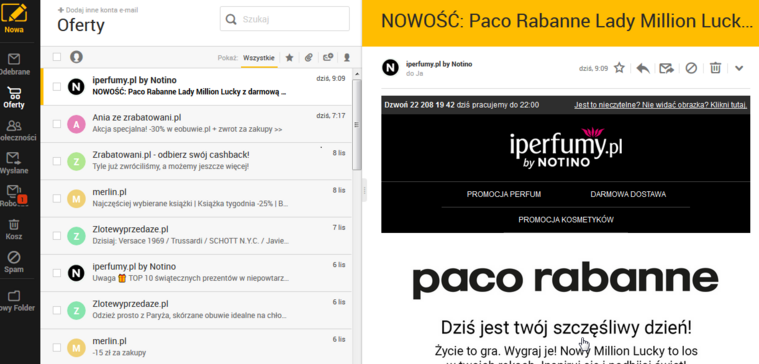The image size is (759, 364).
Task: Open the Kosz trash folder
Action: tap(14, 229)
